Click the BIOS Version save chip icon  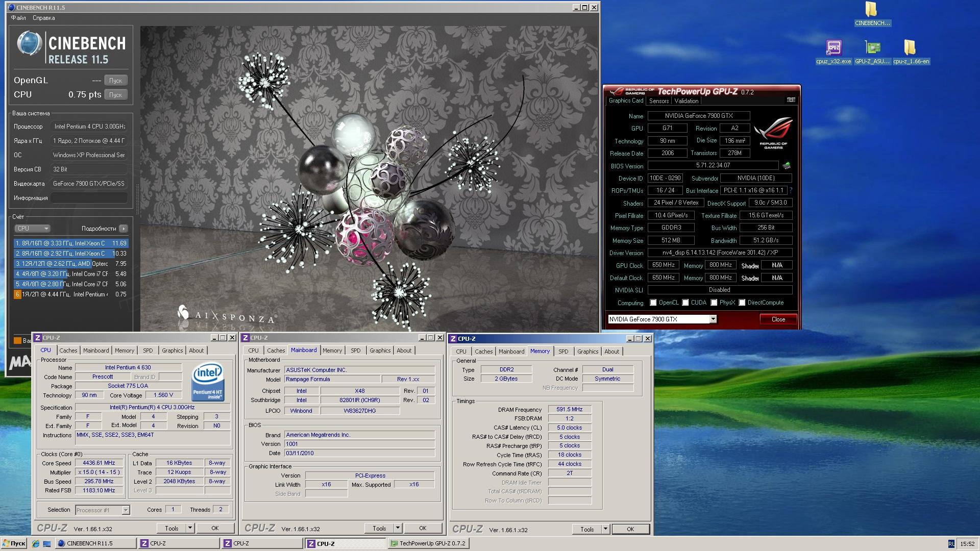pos(786,165)
